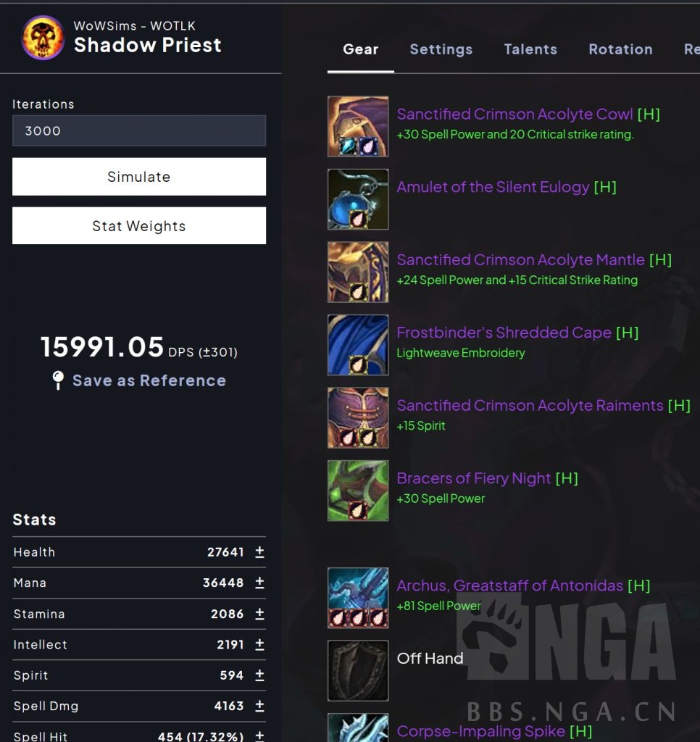The height and width of the screenshot is (742, 700).
Task: Open the Intellect stat bonus plus-minus control
Action: coord(259,644)
